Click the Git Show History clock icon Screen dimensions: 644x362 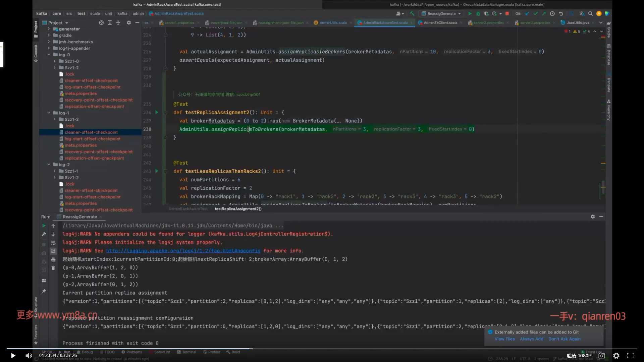click(552, 14)
